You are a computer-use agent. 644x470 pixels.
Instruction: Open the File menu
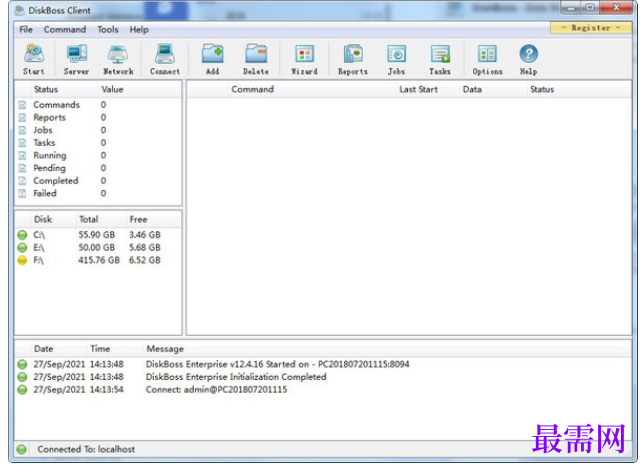26,30
